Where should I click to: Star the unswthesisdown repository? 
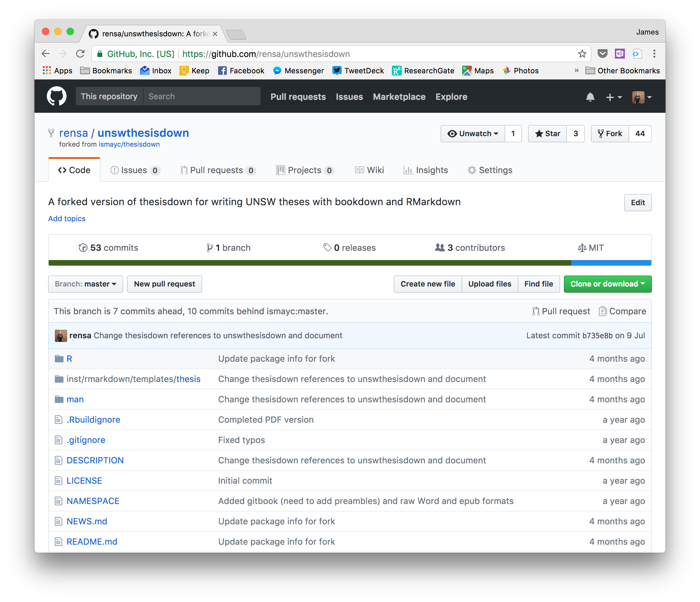(x=547, y=134)
